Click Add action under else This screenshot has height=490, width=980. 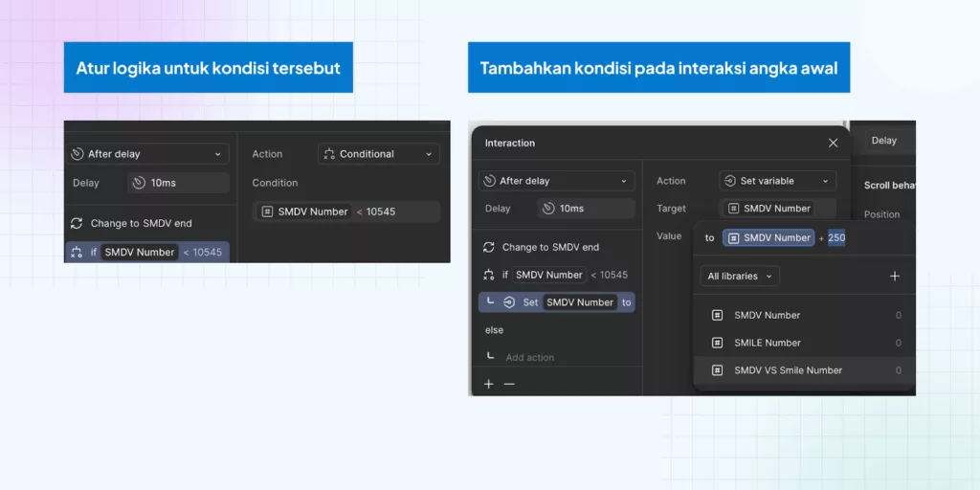(x=529, y=357)
